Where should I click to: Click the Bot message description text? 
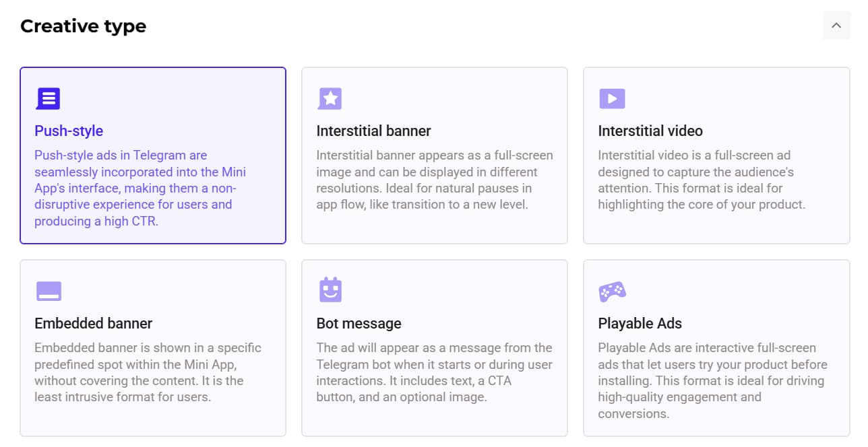coord(434,372)
